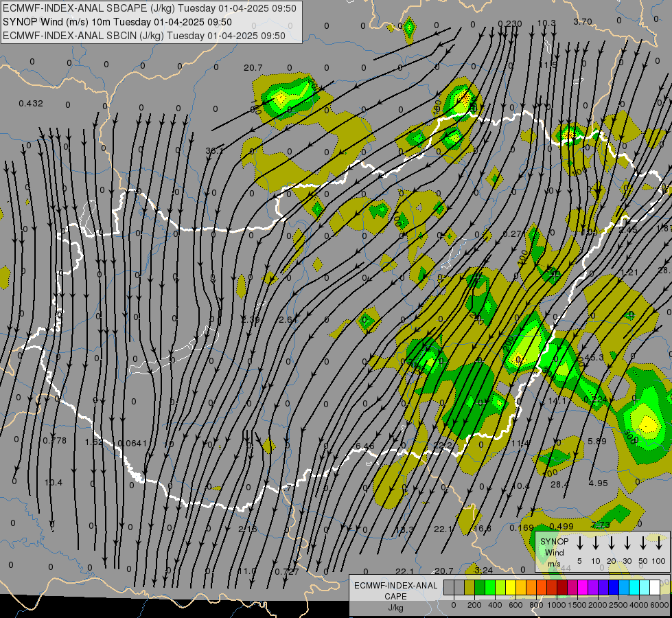
Task: Click the 6000 tick label in CAPE legend
Action: point(660,605)
